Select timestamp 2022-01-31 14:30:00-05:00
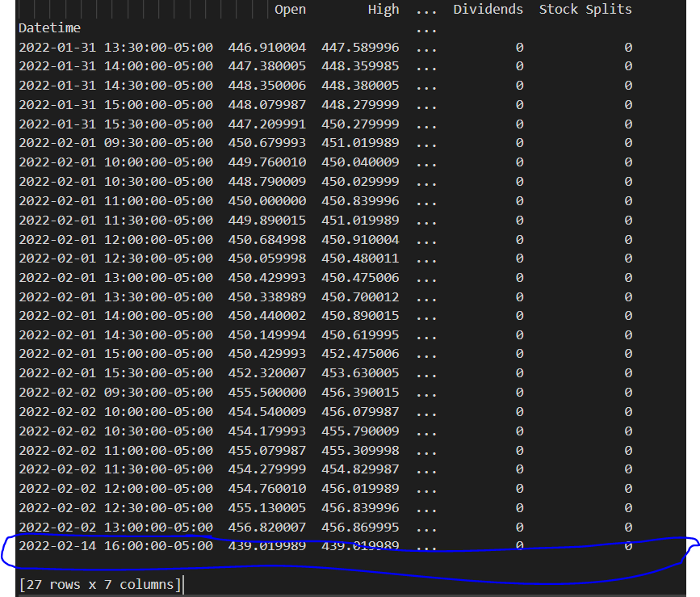The image size is (700, 597). [x=116, y=86]
